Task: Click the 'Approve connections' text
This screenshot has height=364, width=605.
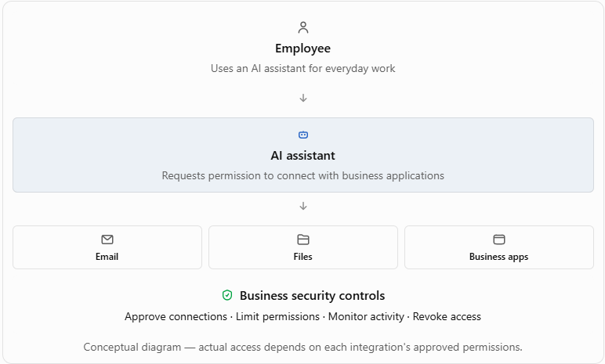Action: click(176, 316)
